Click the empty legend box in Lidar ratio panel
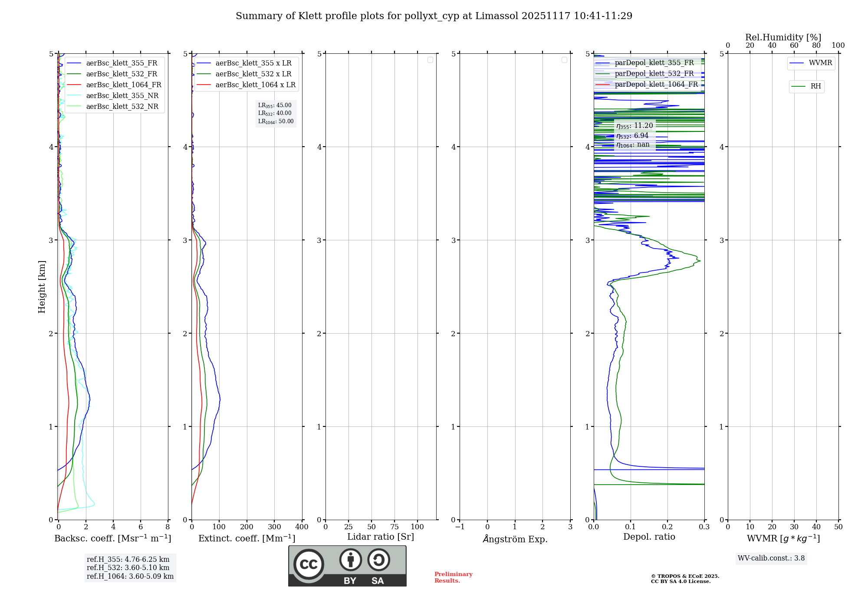Image resolution: width=868 pixels, height=590 pixels. coord(430,60)
